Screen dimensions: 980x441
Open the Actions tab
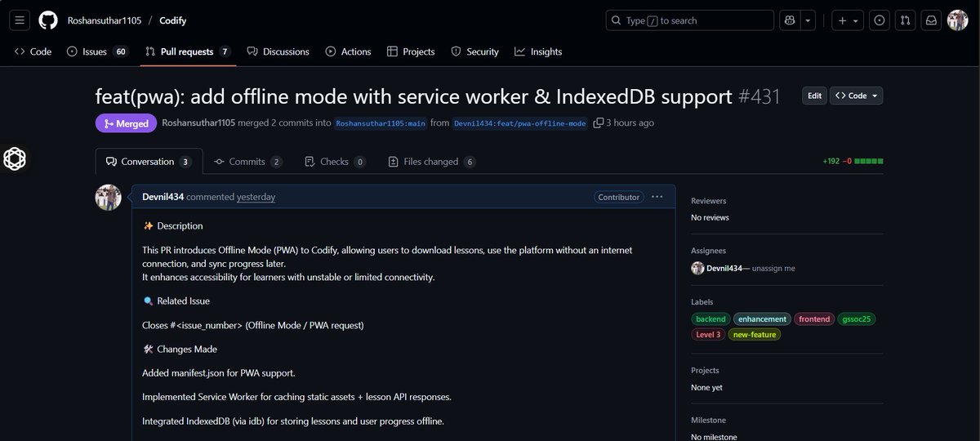[348, 51]
